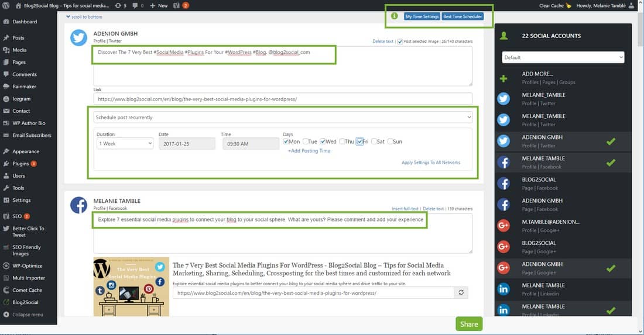
Task: Click the BLOG2SOCIAL Facebook page icon
Action: pyautogui.click(x=503, y=184)
